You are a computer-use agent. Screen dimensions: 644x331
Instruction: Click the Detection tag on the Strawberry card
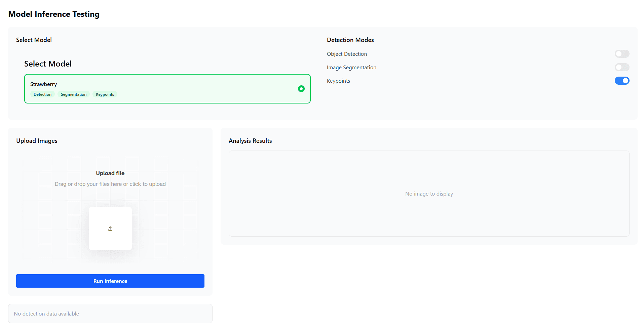point(42,94)
